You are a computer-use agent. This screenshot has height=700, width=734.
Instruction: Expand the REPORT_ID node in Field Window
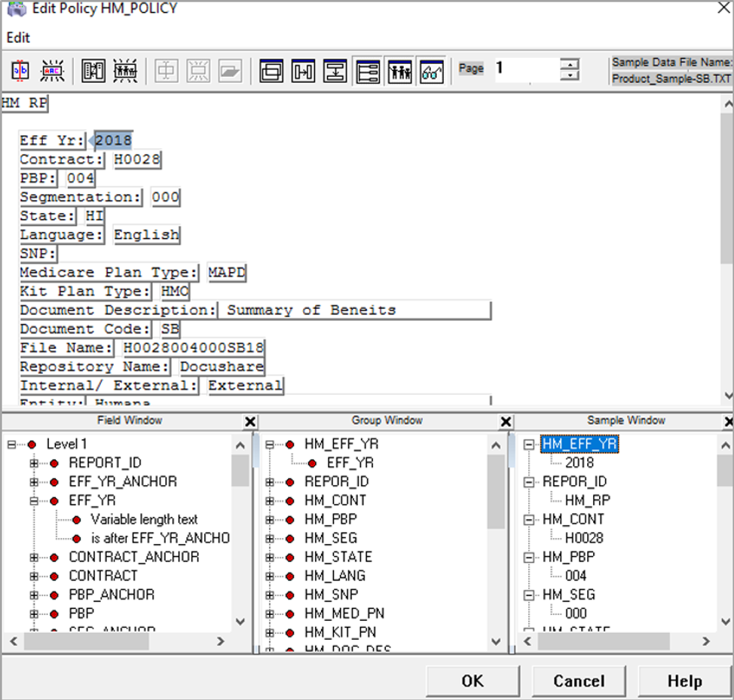point(33,463)
